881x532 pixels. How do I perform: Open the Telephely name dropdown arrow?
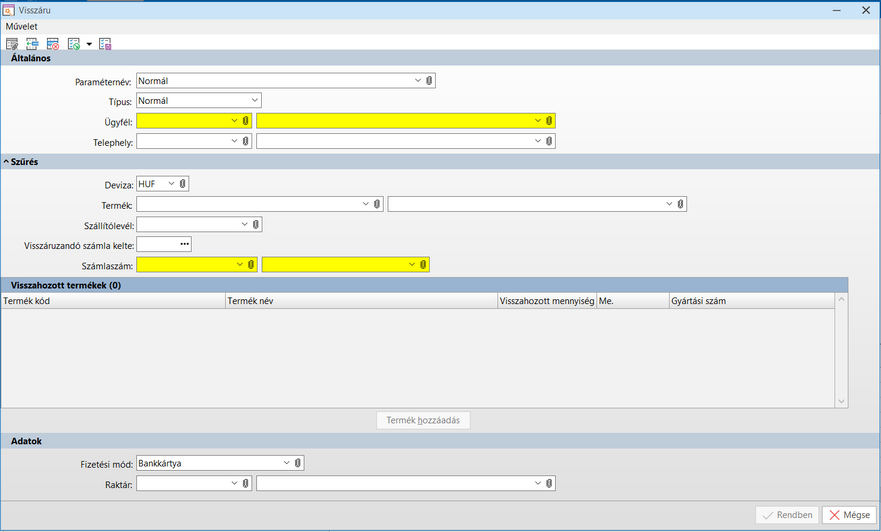(x=538, y=141)
